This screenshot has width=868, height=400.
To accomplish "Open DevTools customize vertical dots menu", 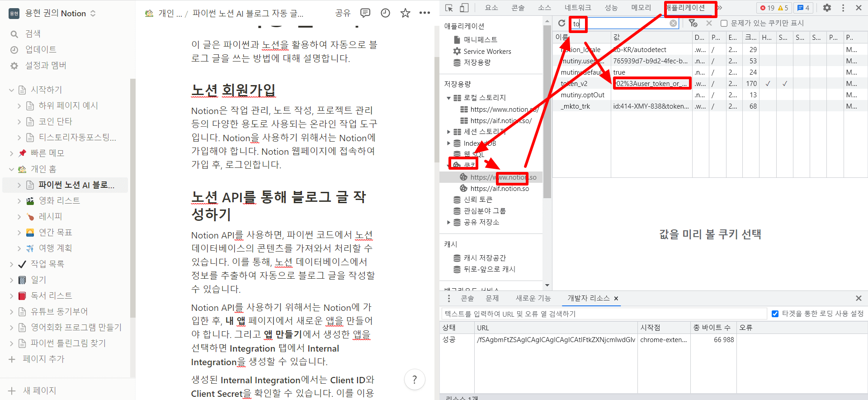I will pyautogui.click(x=843, y=8).
